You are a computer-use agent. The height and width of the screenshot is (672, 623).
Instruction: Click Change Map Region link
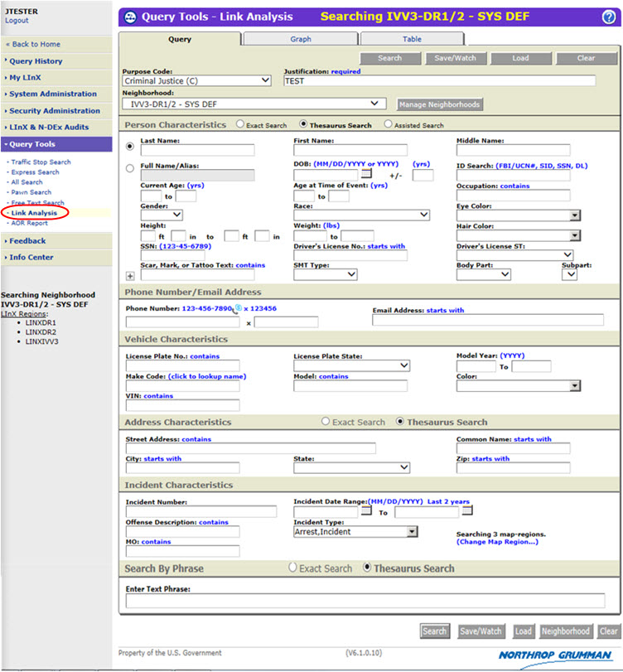(x=497, y=542)
